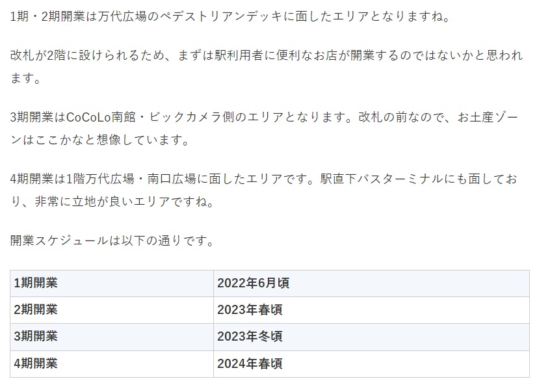Click the paragraph starting 4期開業は1階万代広場

pyautogui.click(x=264, y=190)
